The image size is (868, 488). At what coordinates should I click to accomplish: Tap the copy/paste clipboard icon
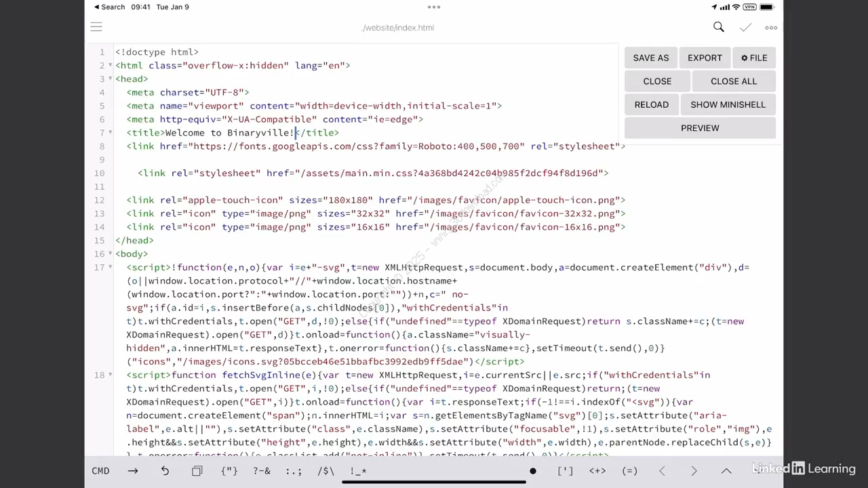197,471
